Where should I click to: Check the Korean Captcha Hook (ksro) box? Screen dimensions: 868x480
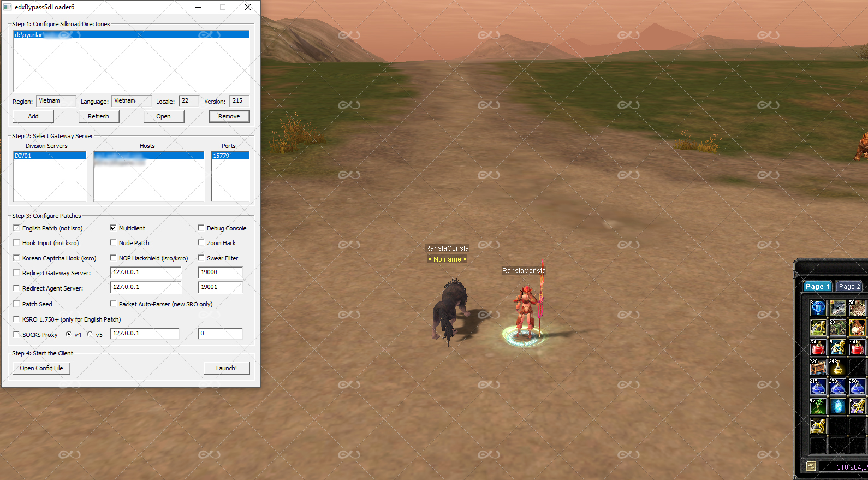point(16,258)
